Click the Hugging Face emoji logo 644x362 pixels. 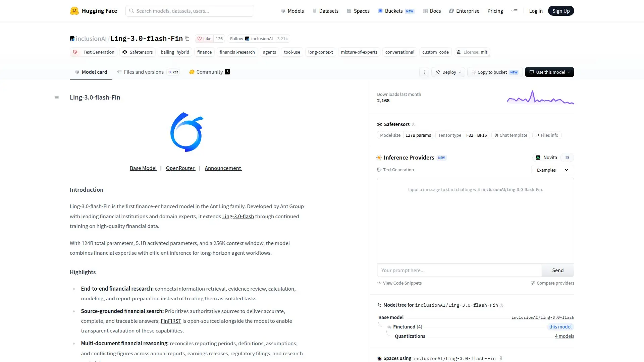point(74,11)
